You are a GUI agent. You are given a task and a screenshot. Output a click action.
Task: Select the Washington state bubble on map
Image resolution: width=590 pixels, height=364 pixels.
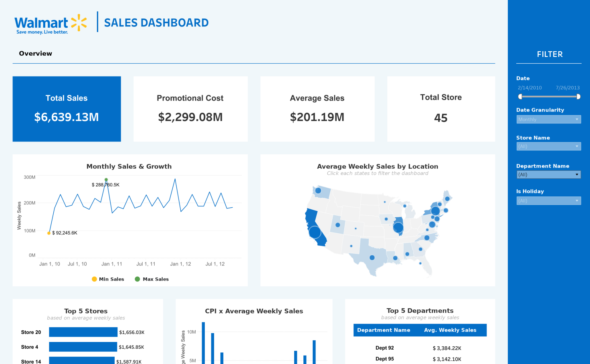(x=318, y=190)
